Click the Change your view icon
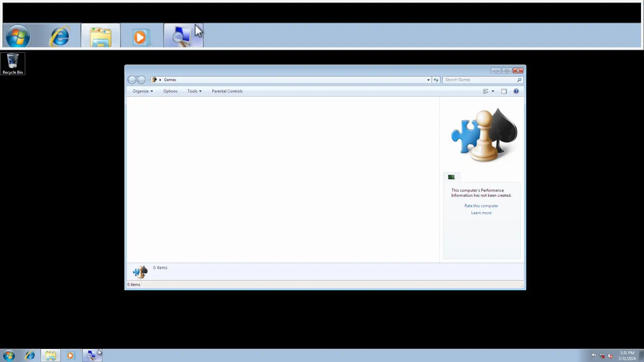This screenshot has width=644, height=362. click(485, 91)
